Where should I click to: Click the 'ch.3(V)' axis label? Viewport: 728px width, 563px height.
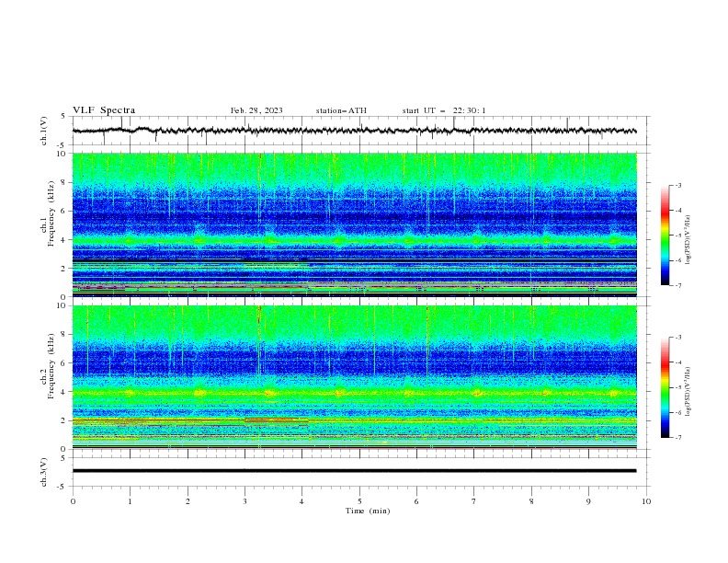[44, 472]
